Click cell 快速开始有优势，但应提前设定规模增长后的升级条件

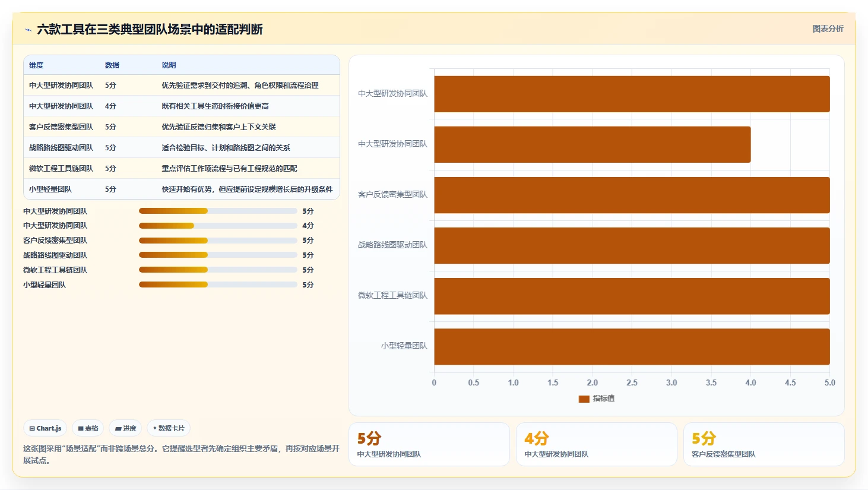(247, 189)
